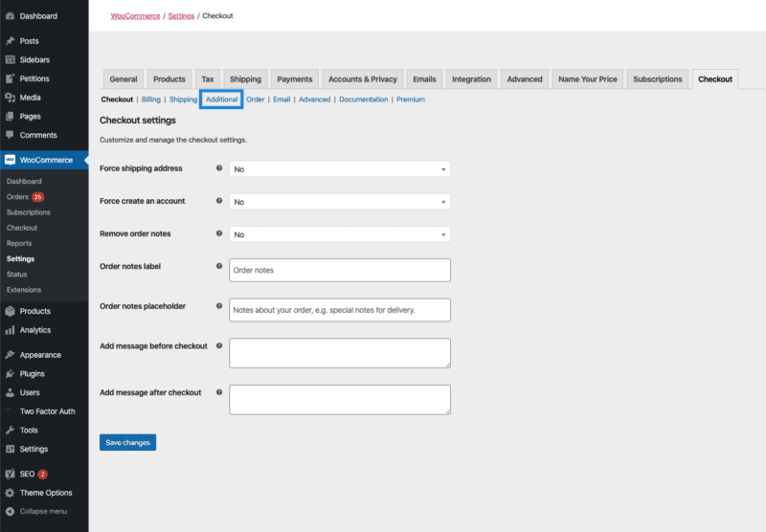
Task: Click the Products box icon in sidebar
Action: [x=10, y=311]
